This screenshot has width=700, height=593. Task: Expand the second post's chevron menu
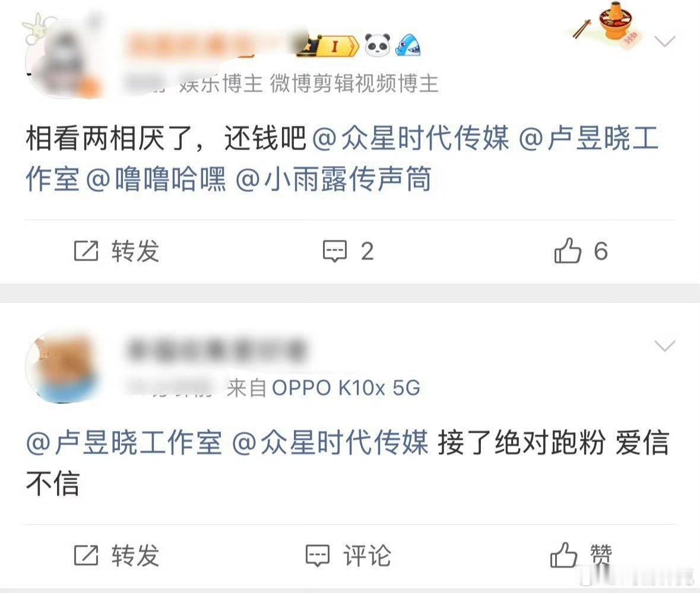[x=664, y=346]
